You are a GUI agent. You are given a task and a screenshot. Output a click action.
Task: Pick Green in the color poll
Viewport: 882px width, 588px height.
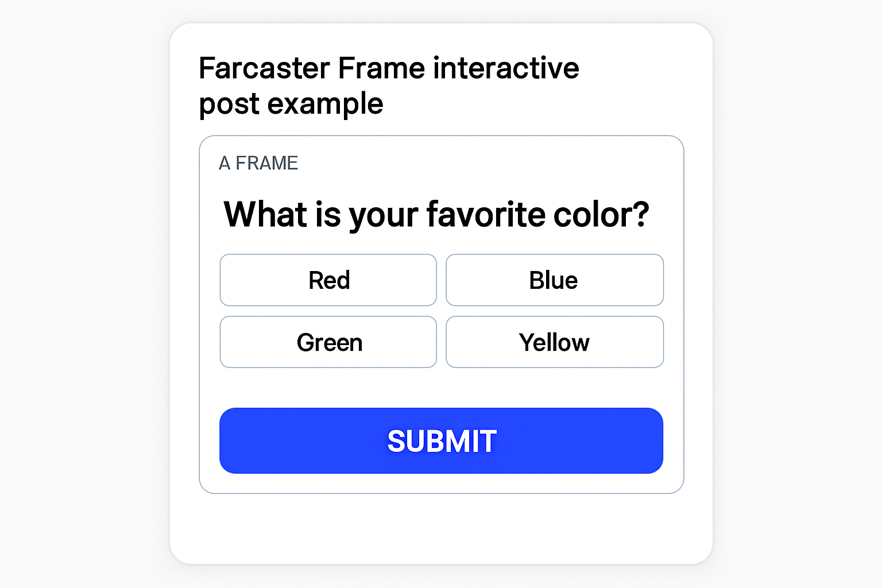click(328, 342)
